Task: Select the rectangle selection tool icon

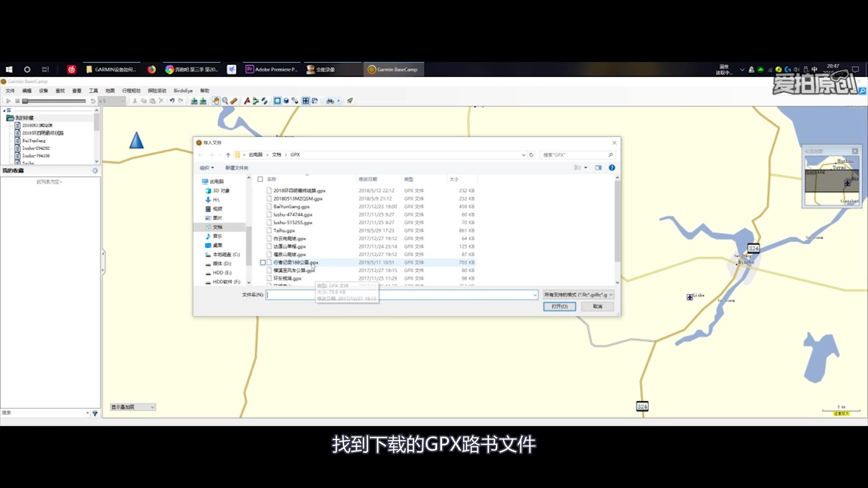Action: [x=278, y=100]
